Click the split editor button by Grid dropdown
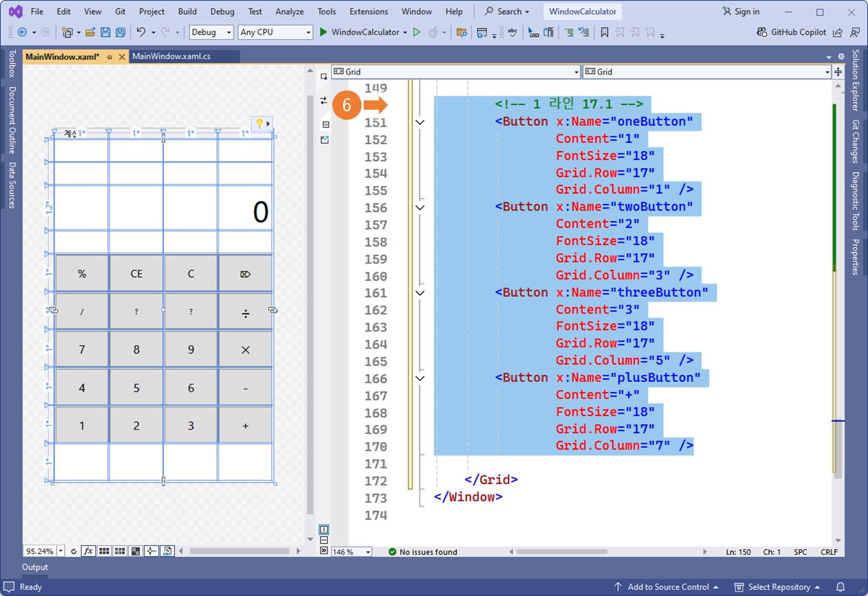Screen dimensions: 868x596 [x=838, y=72]
